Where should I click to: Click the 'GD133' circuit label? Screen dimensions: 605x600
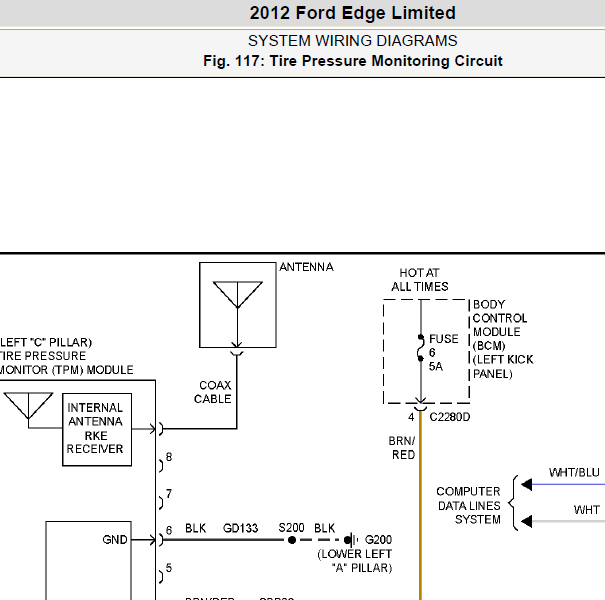click(x=240, y=528)
